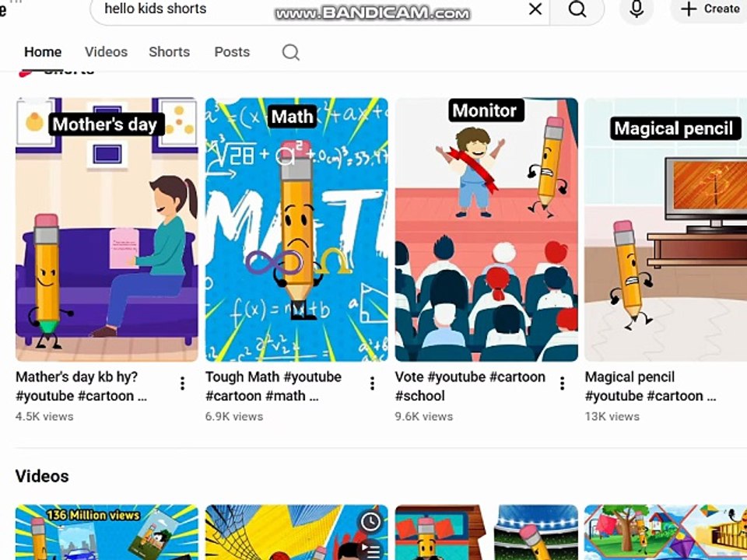Click the Create button

click(710, 9)
